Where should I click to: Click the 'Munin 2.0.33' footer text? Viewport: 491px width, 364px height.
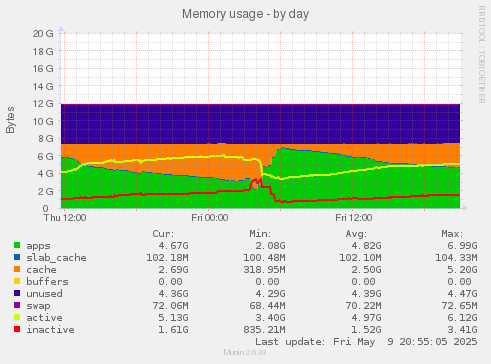[x=245, y=352]
